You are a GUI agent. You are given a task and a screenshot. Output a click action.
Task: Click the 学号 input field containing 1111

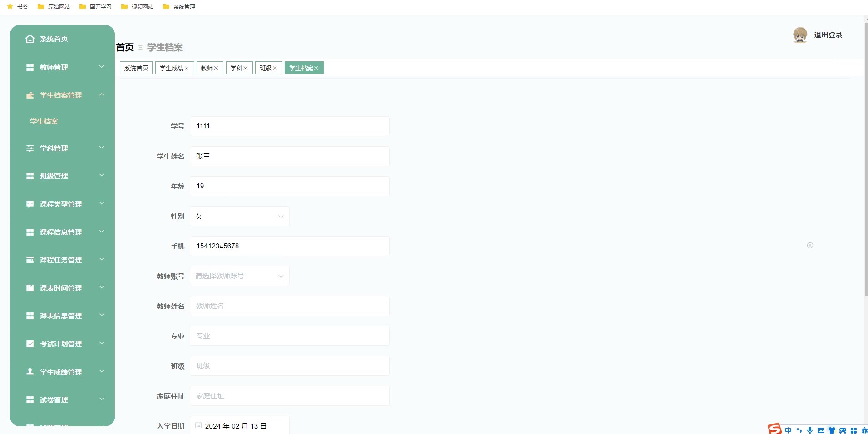point(290,126)
